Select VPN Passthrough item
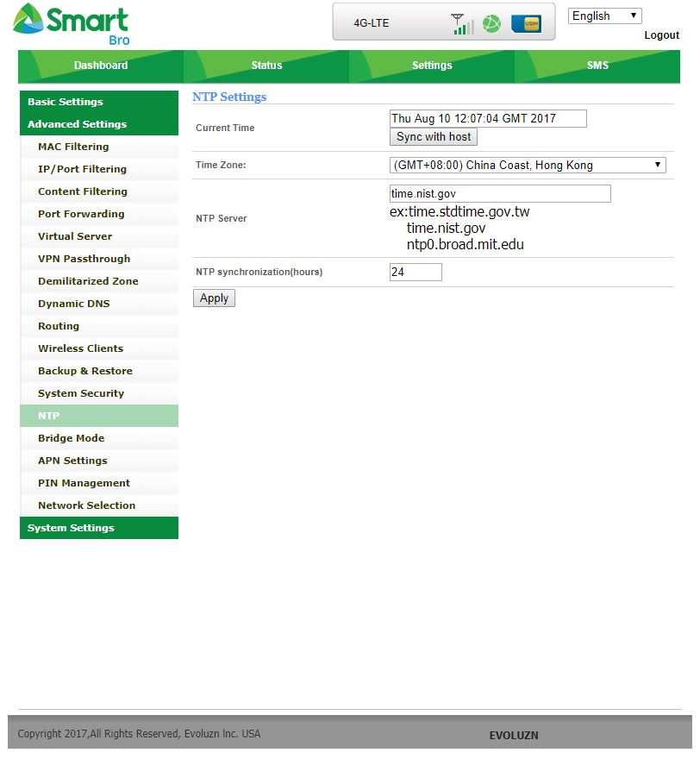Screen dimensions: 700x759 coord(99,259)
